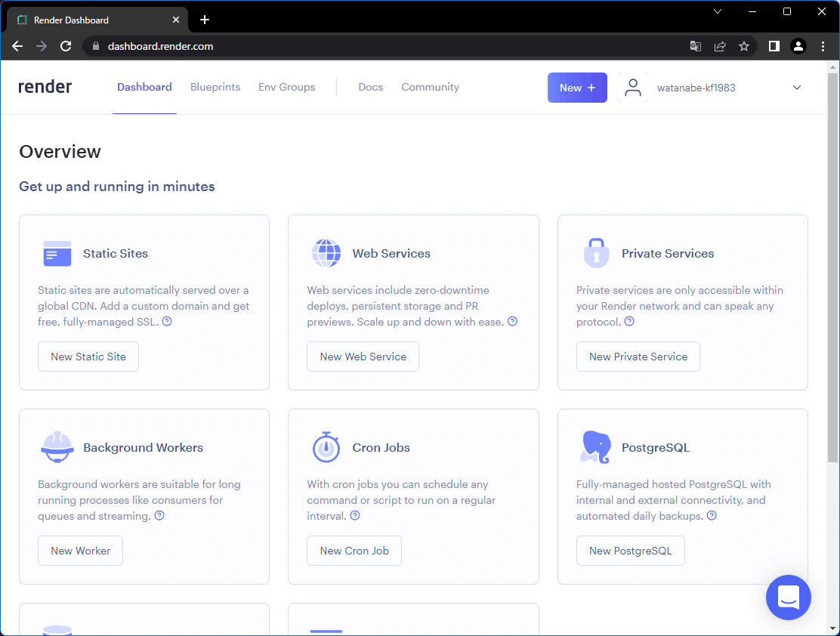Click the page vertical scrollbar thumb
840x636 pixels.
[x=832, y=267]
